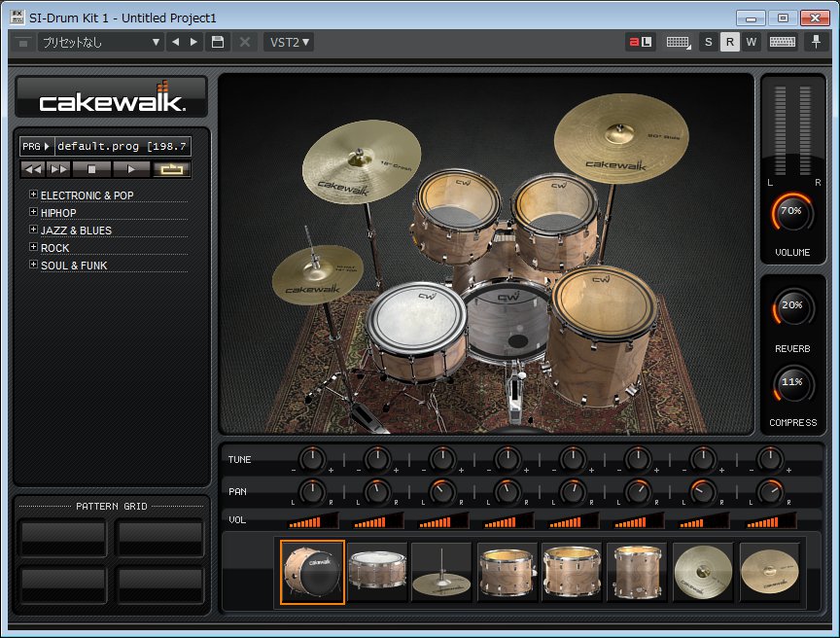Stop pattern playback
This screenshot has height=638, width=840.
click(91, 169)
